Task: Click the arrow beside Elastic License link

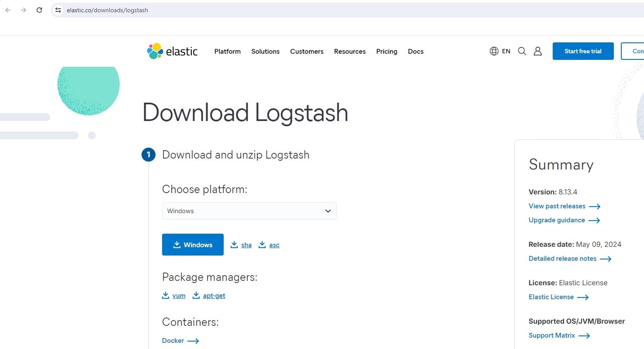Action: point(583,297)
